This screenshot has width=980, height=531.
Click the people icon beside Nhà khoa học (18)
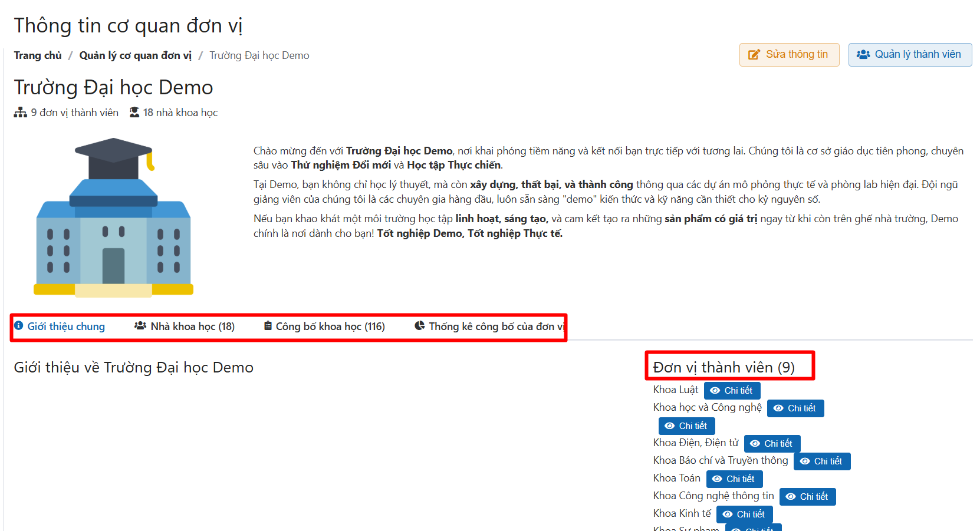pos(140,326)
